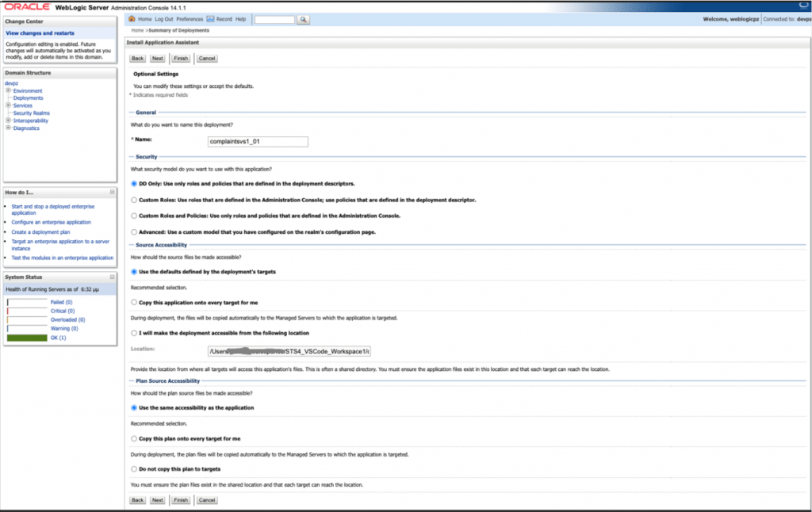This screenshot has width=812, height=512.
Task: Choose Use the defaults defined by targets
Action: tap(134, 272)
